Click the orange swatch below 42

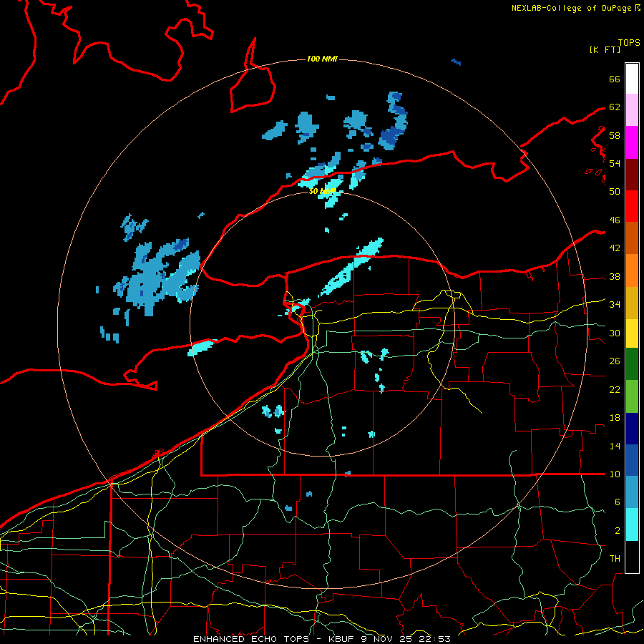pos(632,270)
